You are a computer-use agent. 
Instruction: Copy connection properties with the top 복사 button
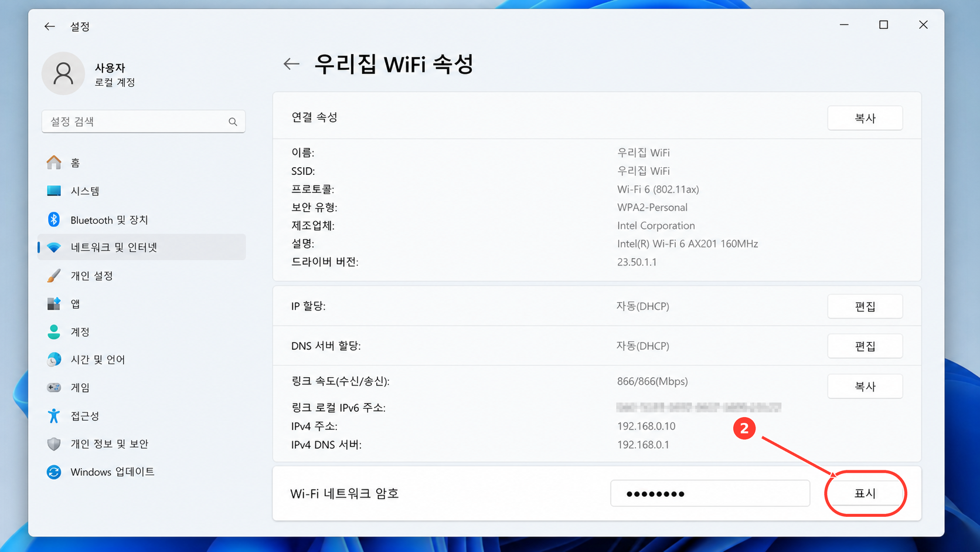(865, 118)
